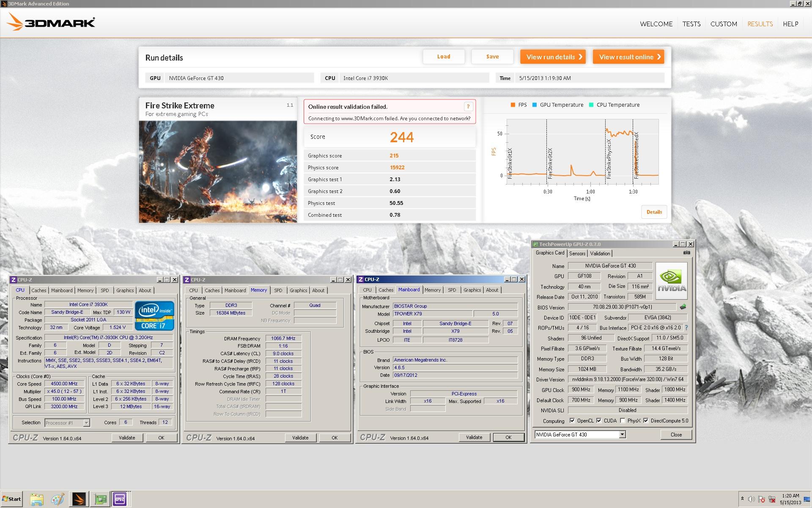Click the Bus Interface question mark in GPU-Z
Screen dimensions: 812x508
(686, 328)
